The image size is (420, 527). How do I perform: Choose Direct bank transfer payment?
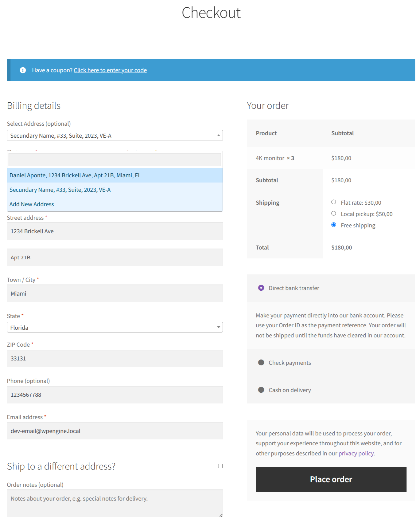click(x=261, y=288)
